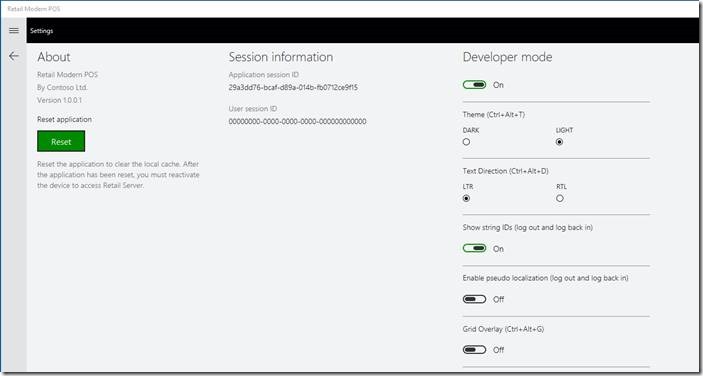This screenshot has width=703, height=376.
Task: Click the Reset application label
Action: click(65, 120)
